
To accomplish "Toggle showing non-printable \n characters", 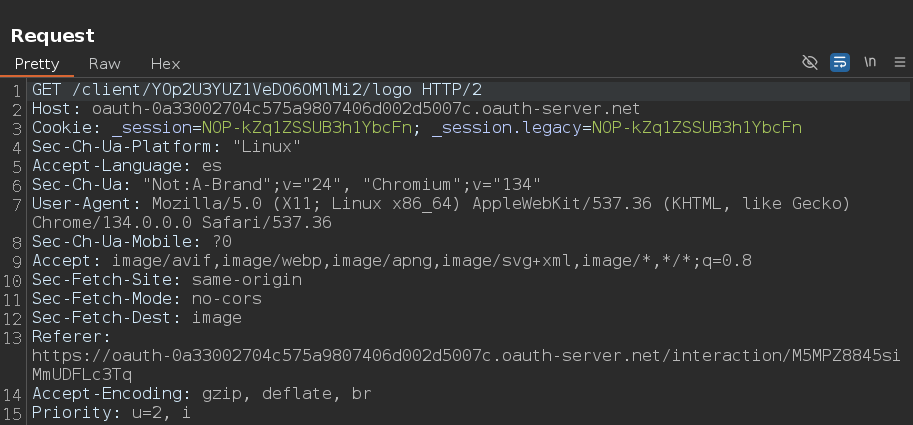I will pyautogui.click(x=870, y=63).
